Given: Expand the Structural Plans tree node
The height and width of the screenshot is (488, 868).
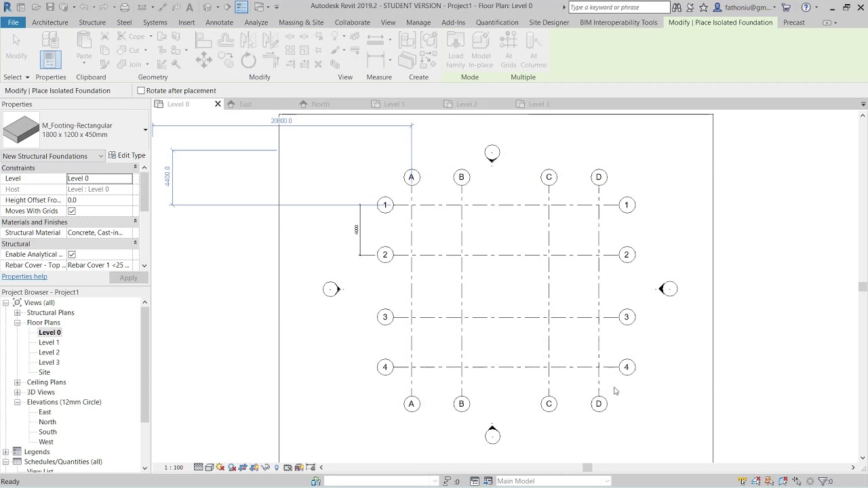Looking at the screenshot, I should tap(18, 312).
